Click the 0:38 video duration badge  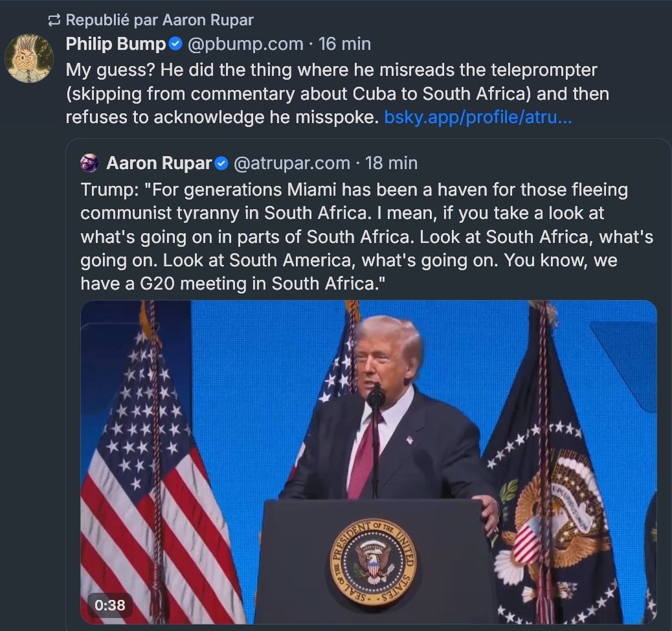tap(109, 605)
